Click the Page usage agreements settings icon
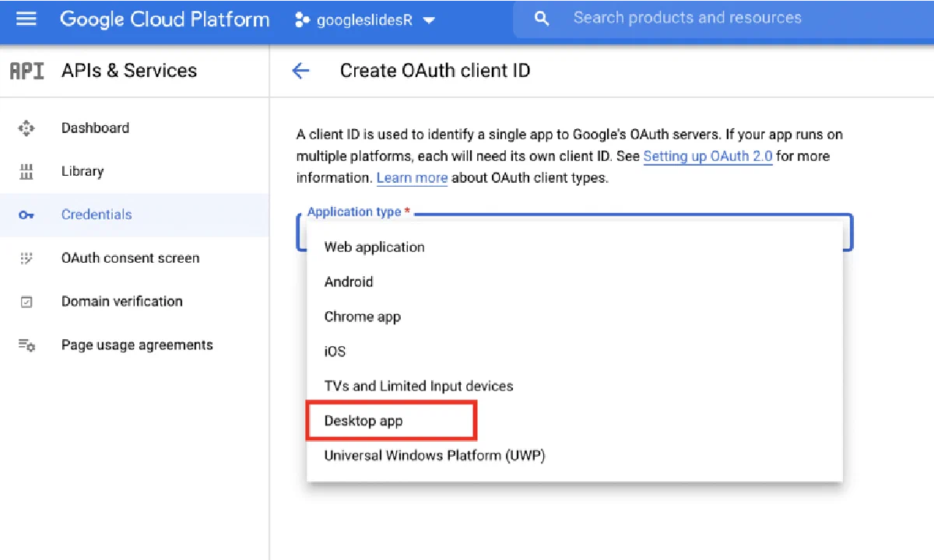 [x=26, y=345]
